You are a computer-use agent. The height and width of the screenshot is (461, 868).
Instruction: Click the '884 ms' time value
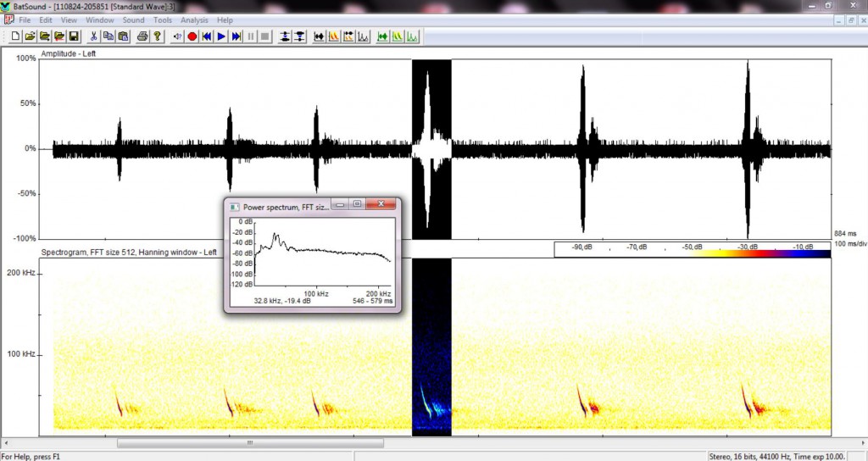point(845,234)
